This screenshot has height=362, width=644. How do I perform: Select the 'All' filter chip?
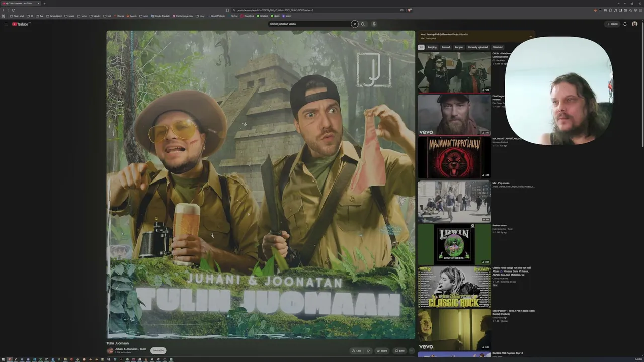tap(421, 47)
